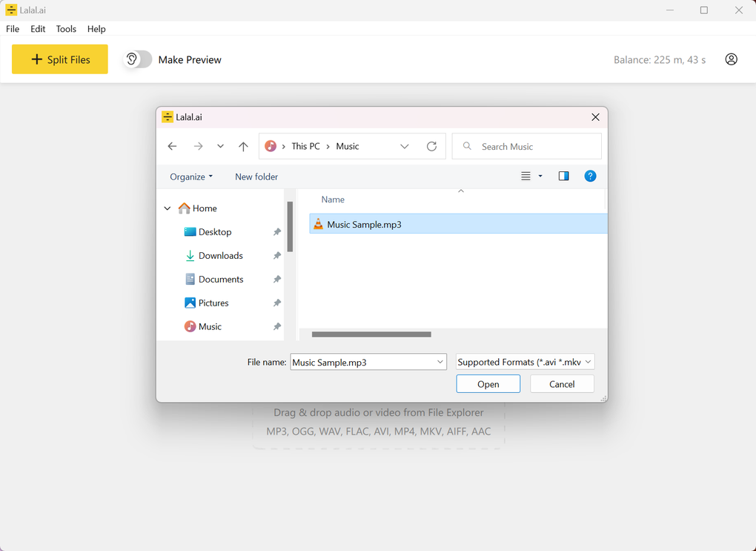This screenshot has height=551, width=756.
Task: Collapse the Home tree item
Action: (x=167, y=208)
